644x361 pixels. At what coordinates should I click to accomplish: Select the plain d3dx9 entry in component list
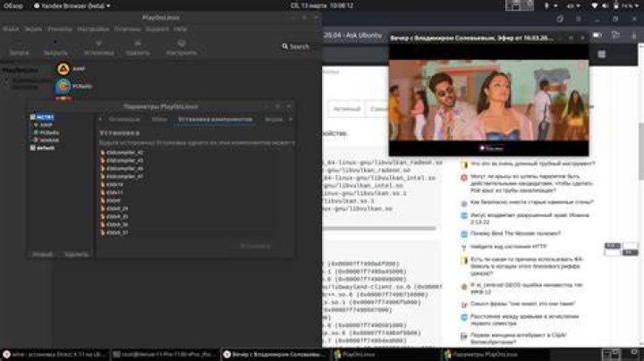tap(113, 200)
